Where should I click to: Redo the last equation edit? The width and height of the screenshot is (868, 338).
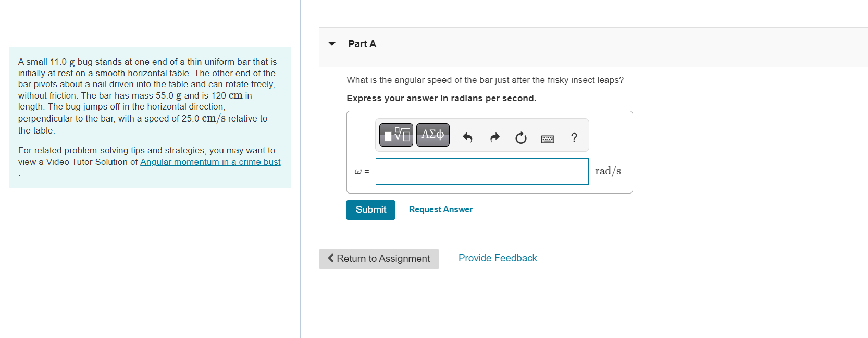click(x=494, y=137)
